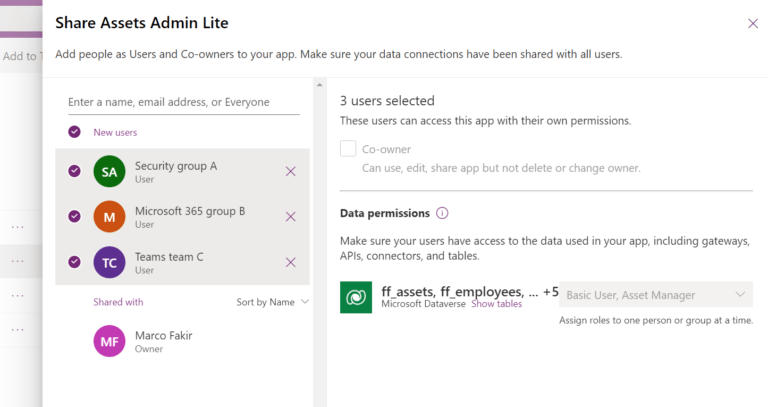Open the Sort by Name dropdown
Image resolution: width=768 pixels, height=407 pixels.
pos(272,302)
